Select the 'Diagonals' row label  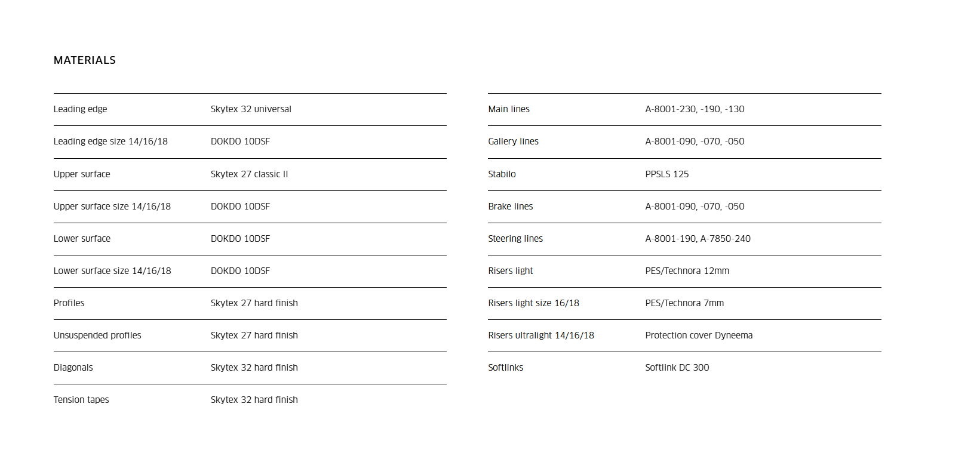(x=73, y=368)
